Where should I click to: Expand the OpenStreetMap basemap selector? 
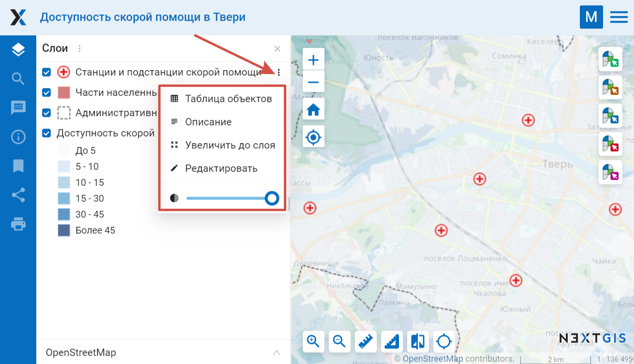276,352
